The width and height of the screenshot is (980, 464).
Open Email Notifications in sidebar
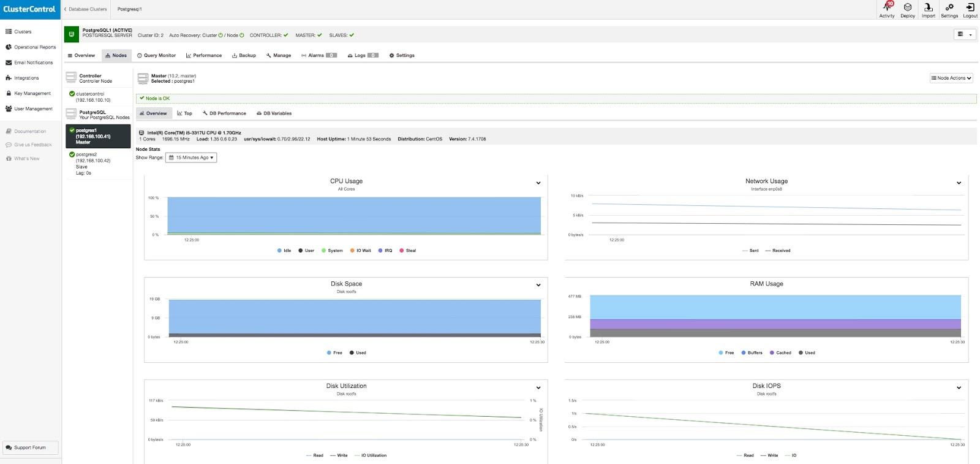pyautogui.click(x=29, y=63)
